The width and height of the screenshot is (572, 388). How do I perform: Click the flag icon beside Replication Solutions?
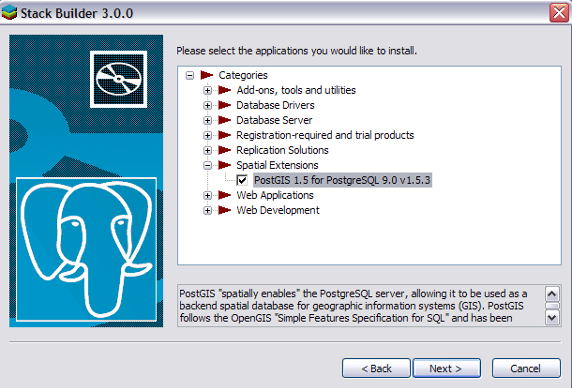[x=225, y=150]
